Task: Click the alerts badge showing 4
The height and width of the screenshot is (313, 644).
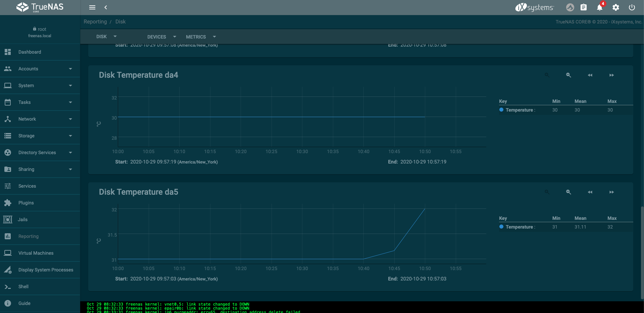Action: tap(603, 4)
